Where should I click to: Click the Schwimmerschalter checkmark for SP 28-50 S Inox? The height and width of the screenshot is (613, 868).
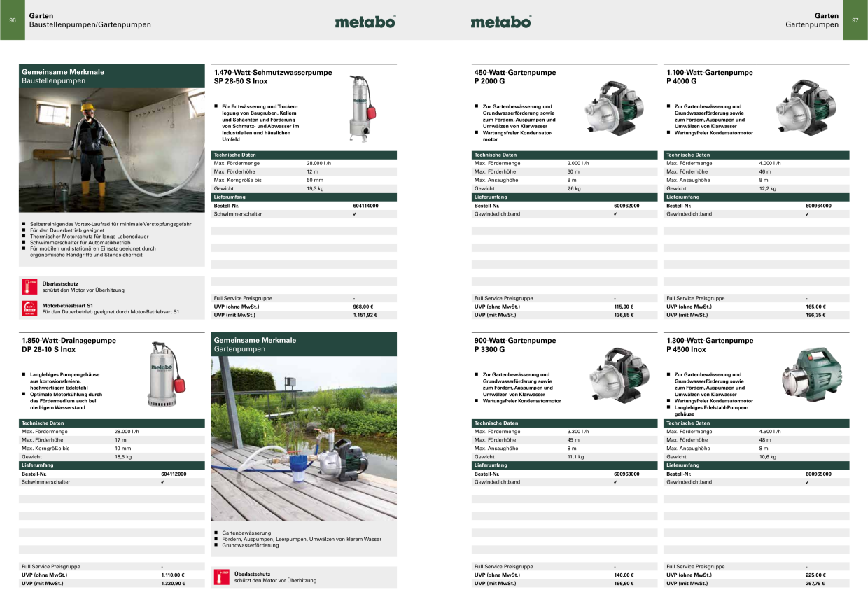355,214
